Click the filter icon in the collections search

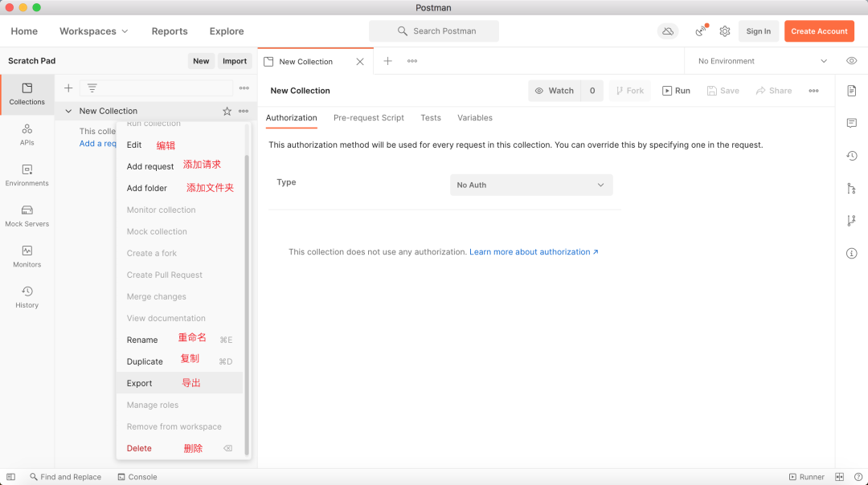[x=92, y=88]
